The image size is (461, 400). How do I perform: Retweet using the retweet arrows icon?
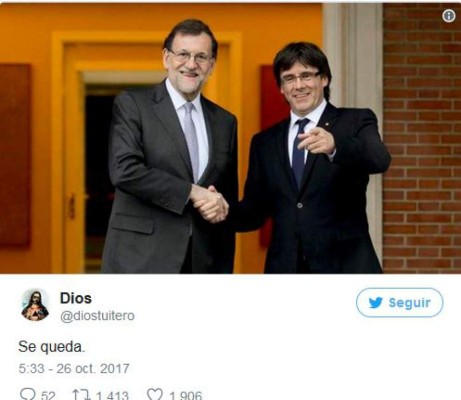click(x=82, y=395)
